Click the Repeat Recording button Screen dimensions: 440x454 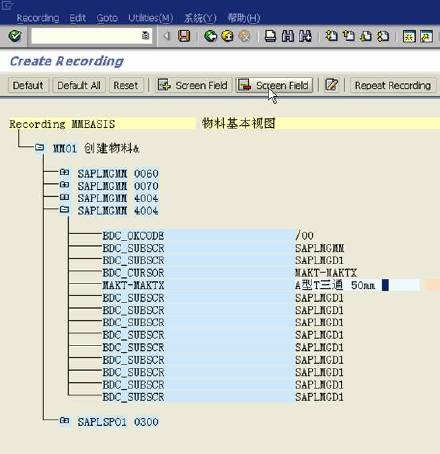click(x=393, y=85)
